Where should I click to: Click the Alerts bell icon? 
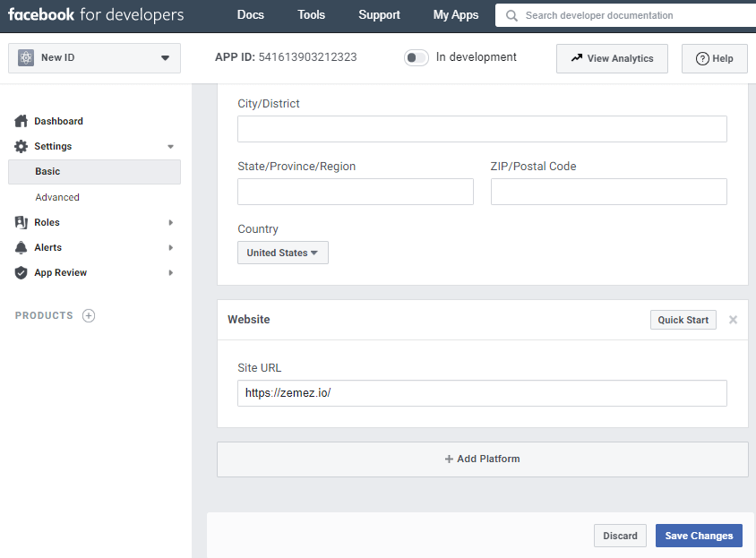pos(21,247)
